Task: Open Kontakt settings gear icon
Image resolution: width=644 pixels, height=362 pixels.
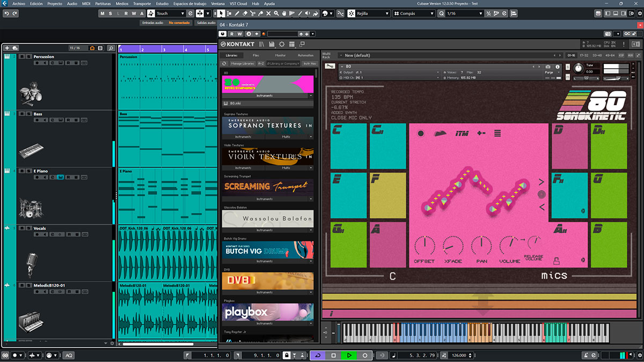Action: pos(282,44)
